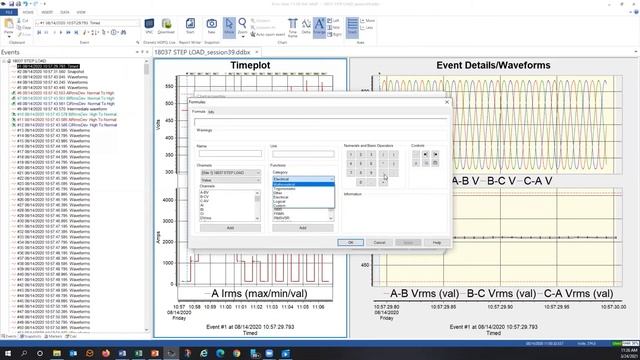Viewport: 640px width, 360px height.
Task: Open the Windows Start menu
Action: [8, 353]
